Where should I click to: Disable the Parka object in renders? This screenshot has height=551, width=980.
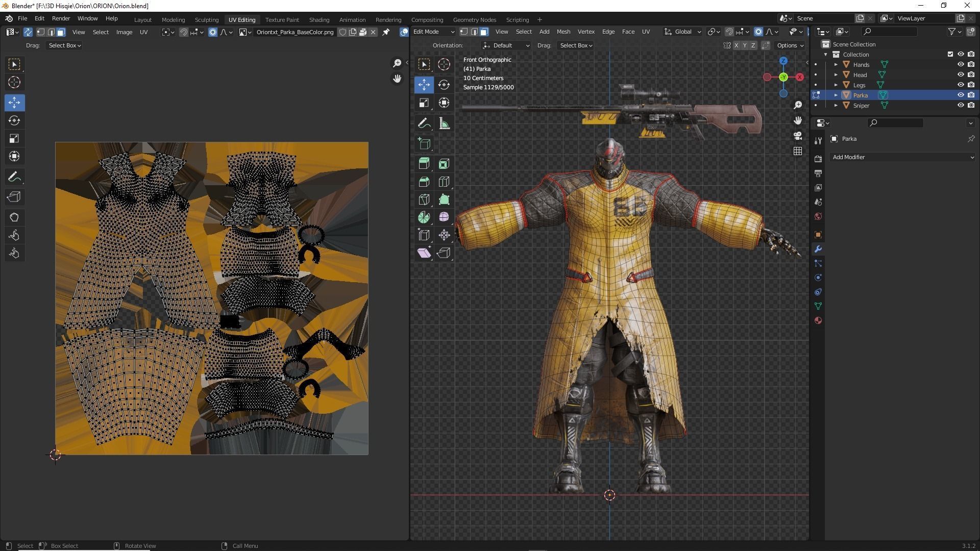(x=971, y=95)
